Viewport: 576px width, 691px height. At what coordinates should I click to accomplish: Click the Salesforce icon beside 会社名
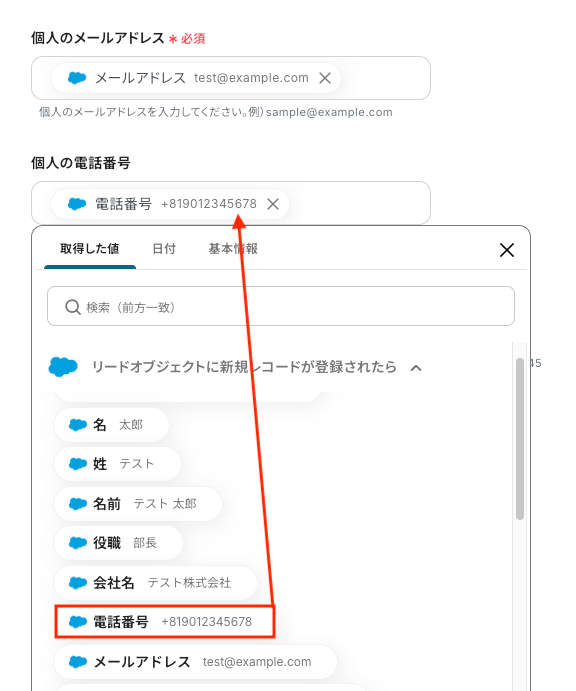[78, 583]
